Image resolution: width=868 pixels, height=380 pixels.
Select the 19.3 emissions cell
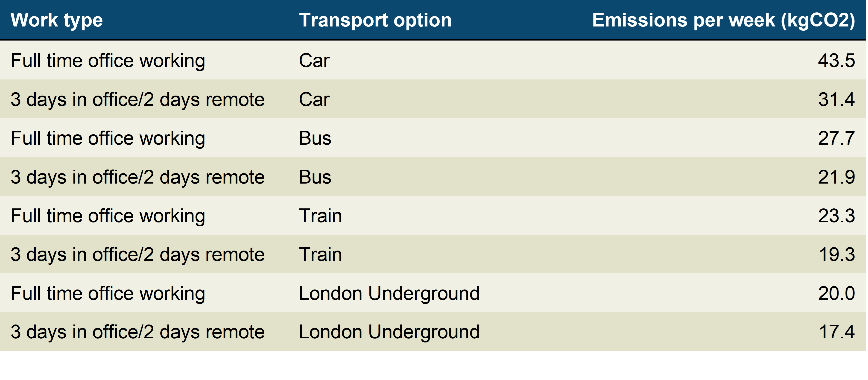click(836, 255)
